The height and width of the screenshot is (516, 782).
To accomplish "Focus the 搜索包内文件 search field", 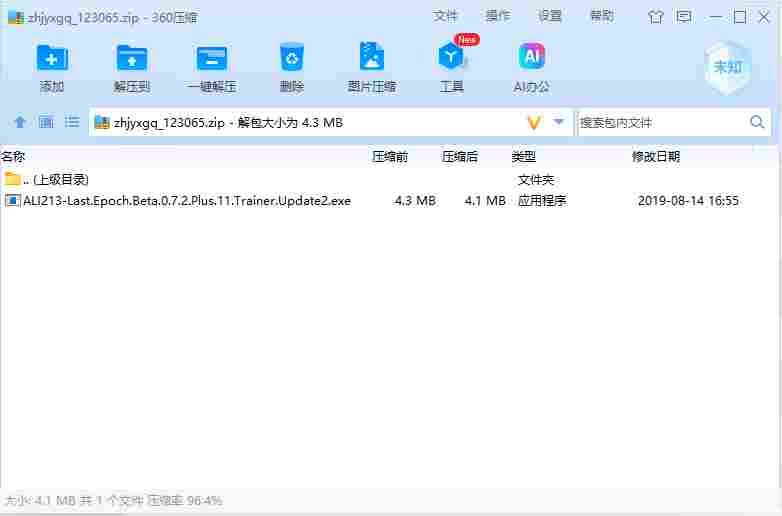I will point(661,122).
